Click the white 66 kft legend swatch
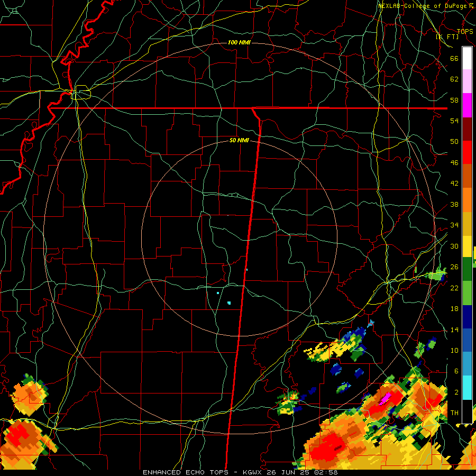The image size is (476, 476). [467, 58]
